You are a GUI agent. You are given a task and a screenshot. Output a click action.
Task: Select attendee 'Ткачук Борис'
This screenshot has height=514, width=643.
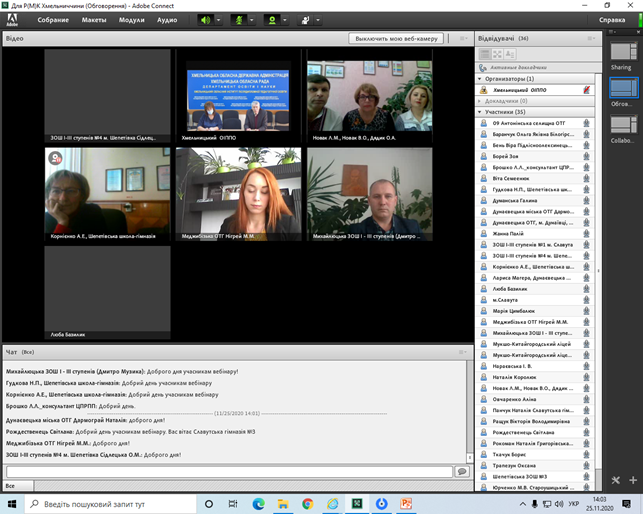point(535,455)
